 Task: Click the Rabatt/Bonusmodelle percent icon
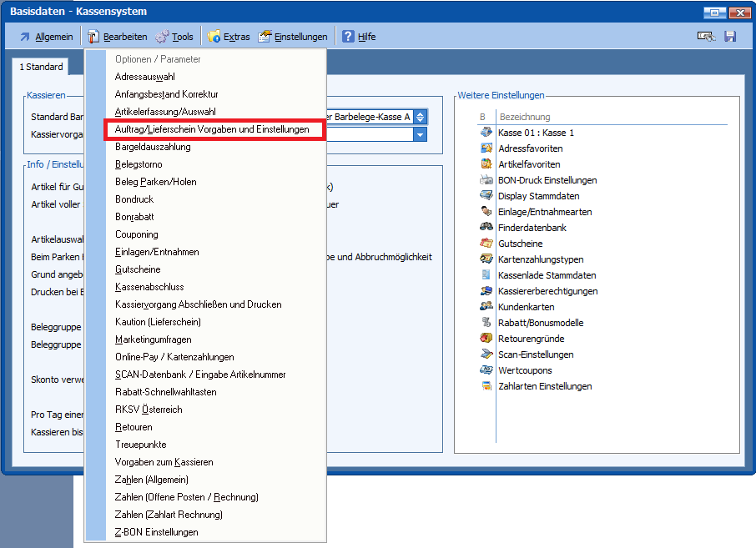pyautogui.click(x=486, y=323)
